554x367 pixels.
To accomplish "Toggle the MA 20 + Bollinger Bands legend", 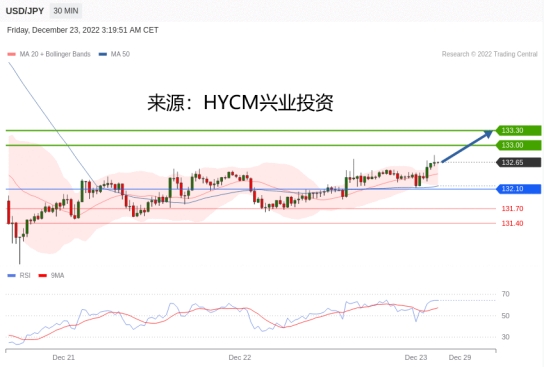I will 49,54.
